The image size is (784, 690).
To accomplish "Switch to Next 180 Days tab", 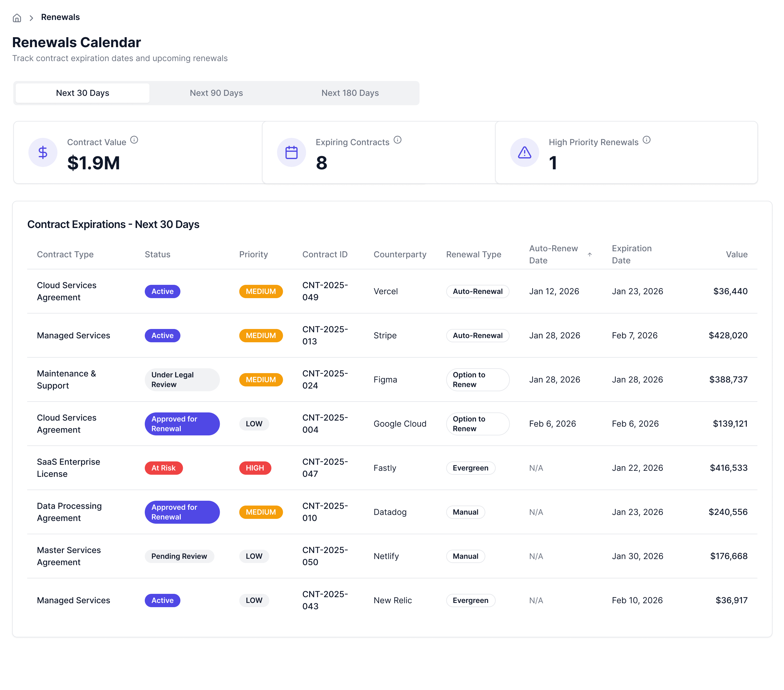I will [350, 93].
